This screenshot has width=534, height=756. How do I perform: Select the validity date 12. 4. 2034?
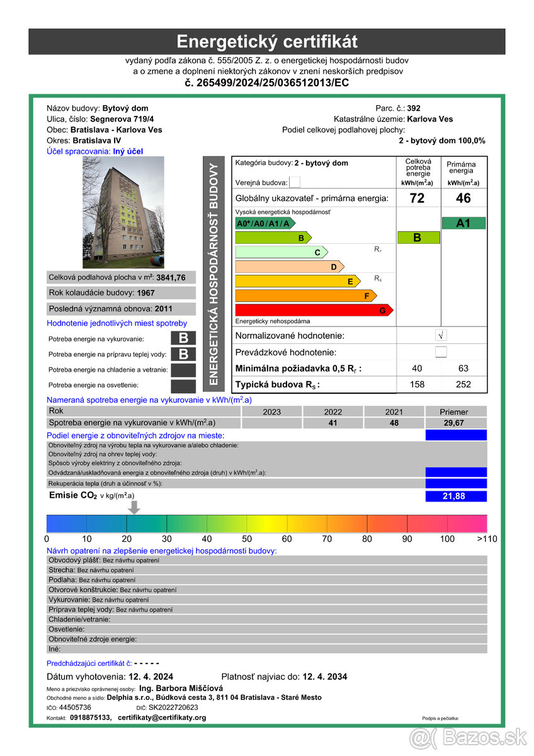325,677
